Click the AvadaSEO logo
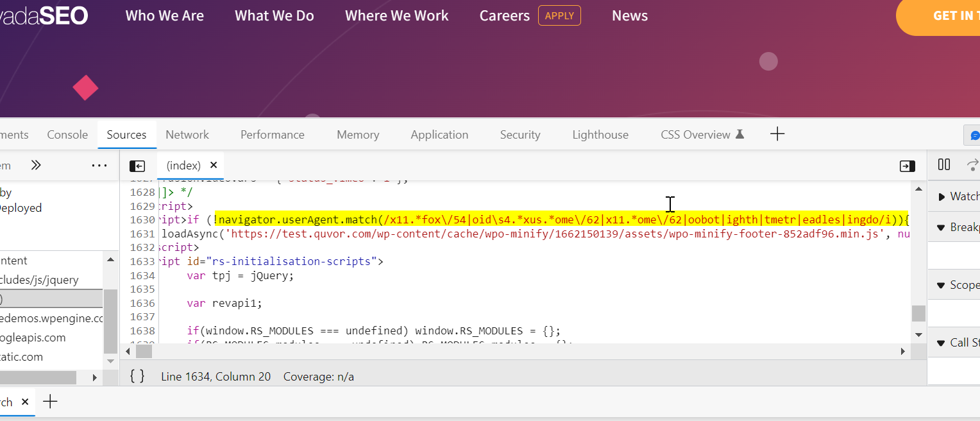 pyautogui.click(x=44, y=15)
